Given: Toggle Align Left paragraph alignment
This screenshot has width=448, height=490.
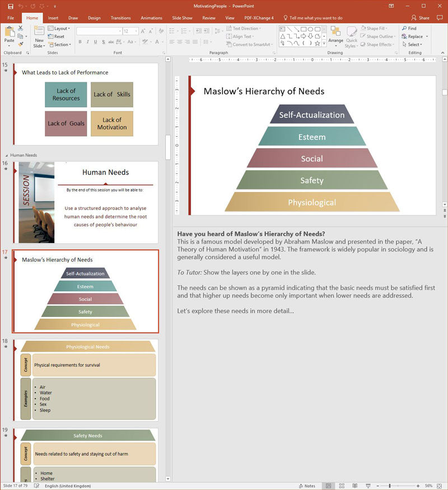Looking at the screenshot, I should (172, 42).
